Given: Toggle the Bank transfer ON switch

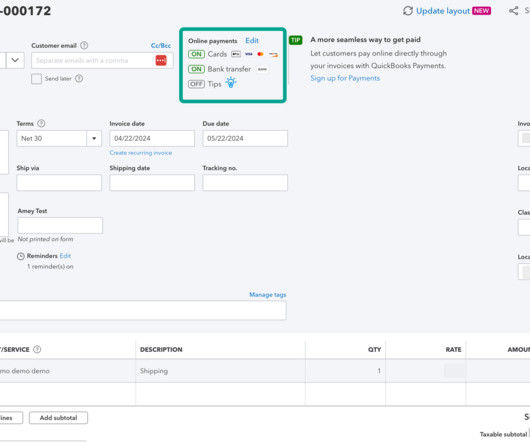Looking at the screenshot, I should pos(196,69).
